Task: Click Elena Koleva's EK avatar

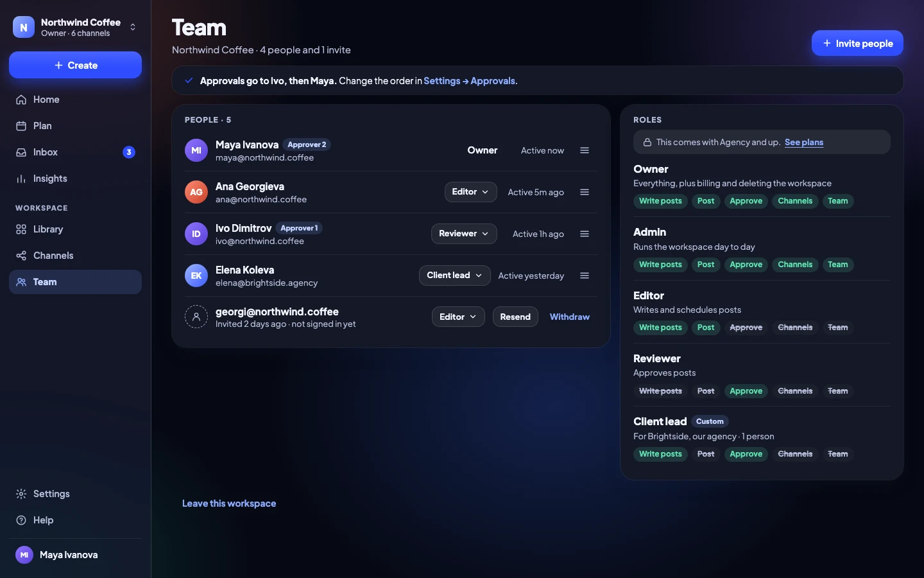Action: tap(196, 276)
